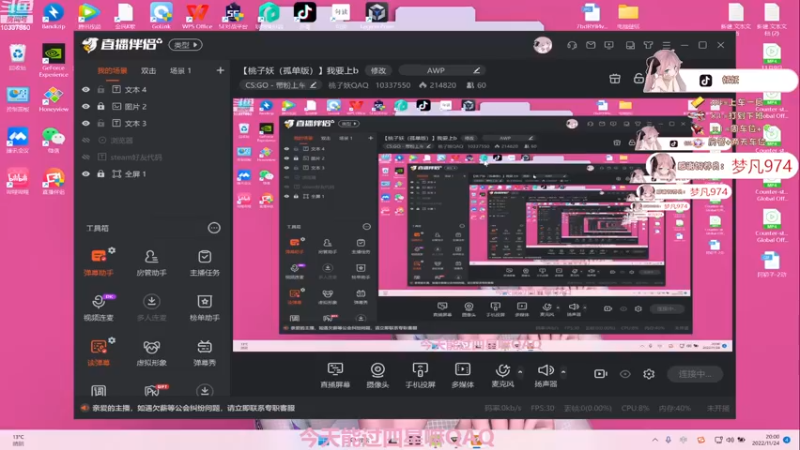Open the streamer avatar profile
The height and width of the screenshot is (450, 800).
coord(542,45)
